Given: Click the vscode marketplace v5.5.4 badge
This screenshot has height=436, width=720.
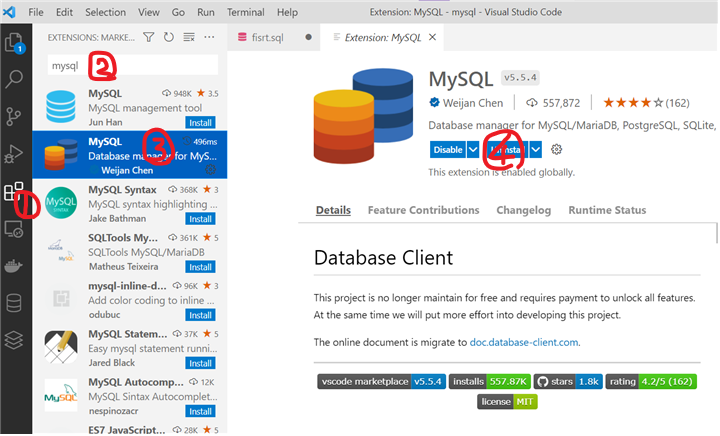Looking at the screenshot, I should pos(381,382).
